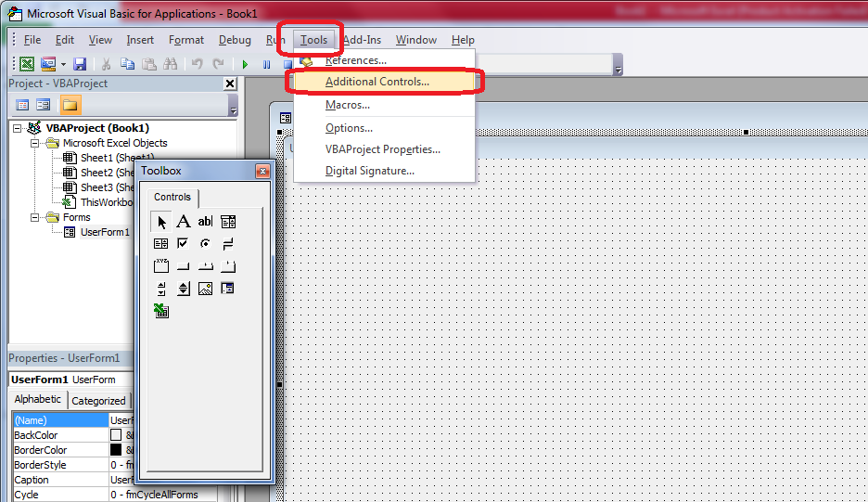Open the Debug menu
The height and width of the screenshot is (502, 868).
click(x=235, y=40)
